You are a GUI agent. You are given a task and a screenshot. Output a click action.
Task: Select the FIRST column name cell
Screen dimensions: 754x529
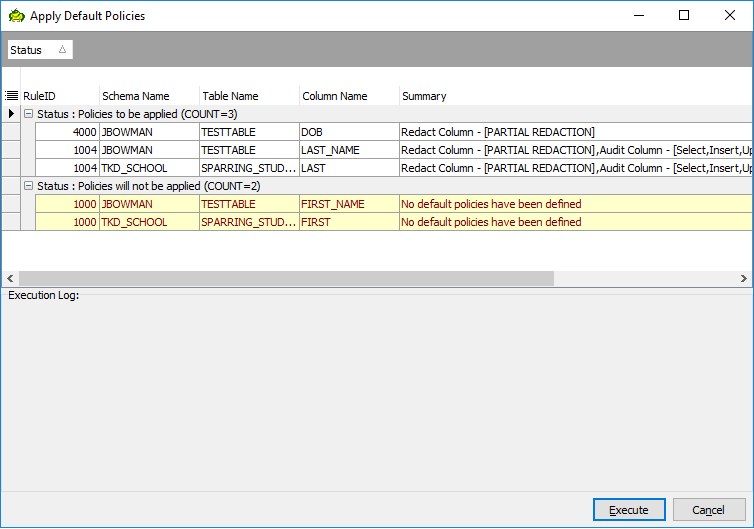[x=349, y=222]
